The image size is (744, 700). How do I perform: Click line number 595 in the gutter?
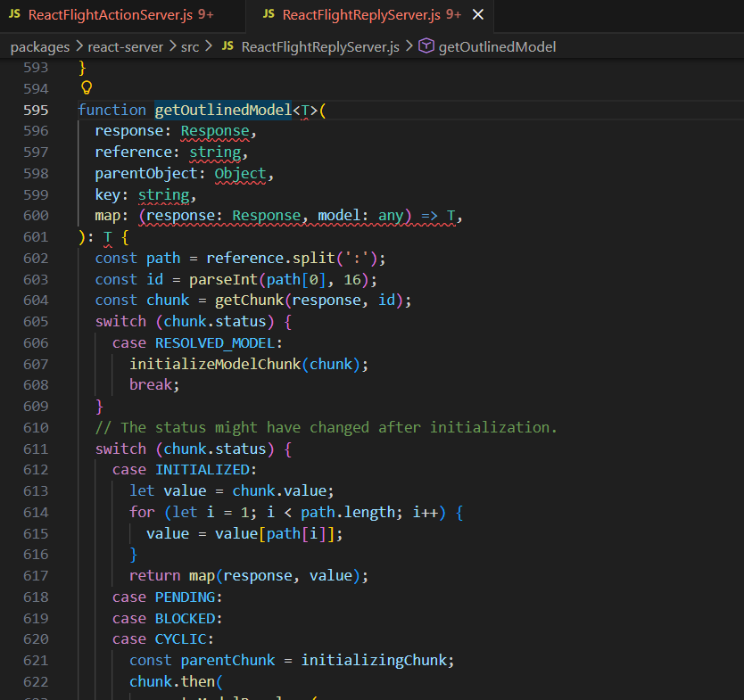(36, 110)
